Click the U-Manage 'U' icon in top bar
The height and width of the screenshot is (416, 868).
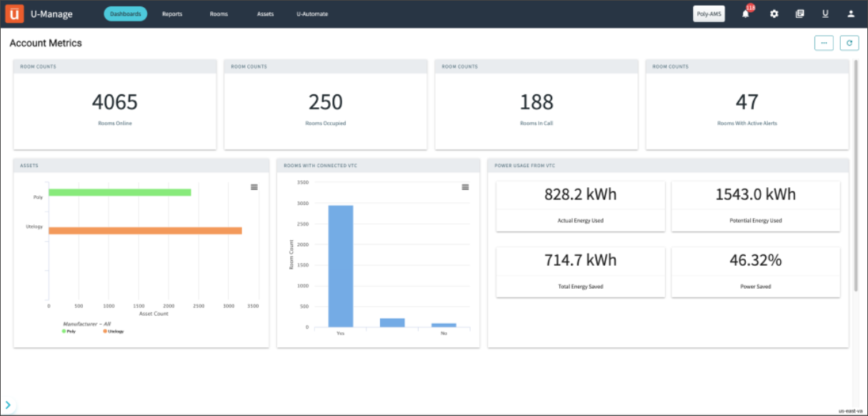pyautogui.click(x=825, y=14)
